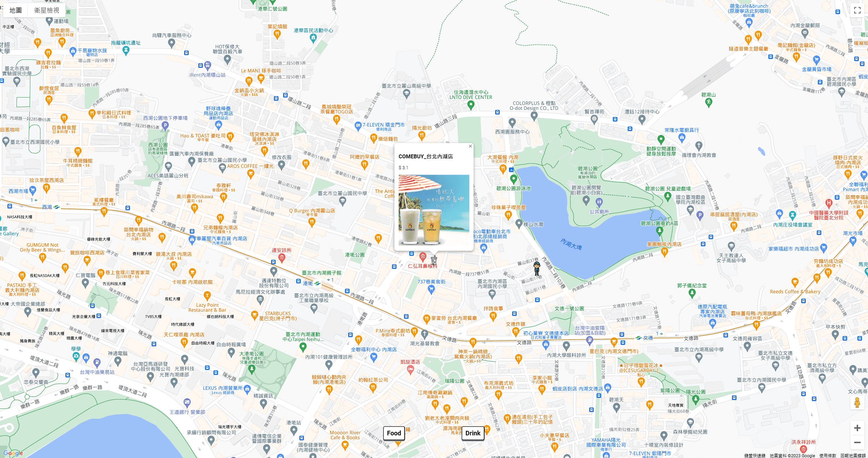
Task: Click 西湖市場 market marker
Action: click(33, 191)
